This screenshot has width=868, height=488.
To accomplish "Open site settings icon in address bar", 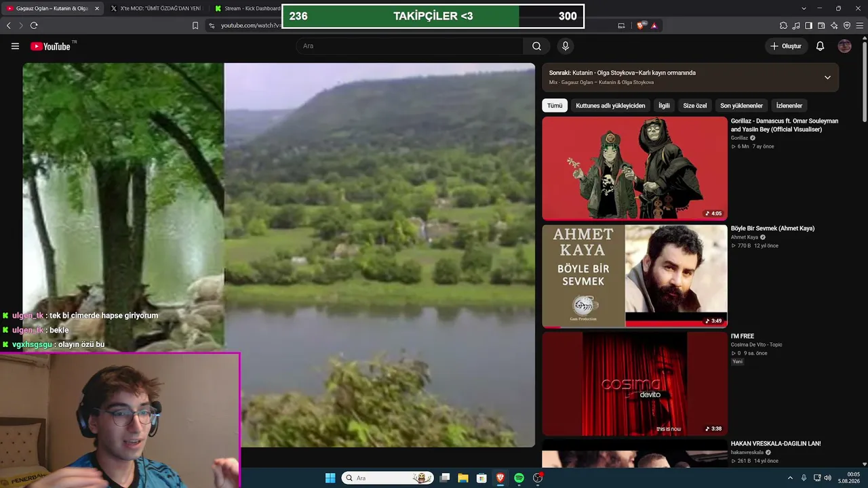I will [x=212, y=26].
